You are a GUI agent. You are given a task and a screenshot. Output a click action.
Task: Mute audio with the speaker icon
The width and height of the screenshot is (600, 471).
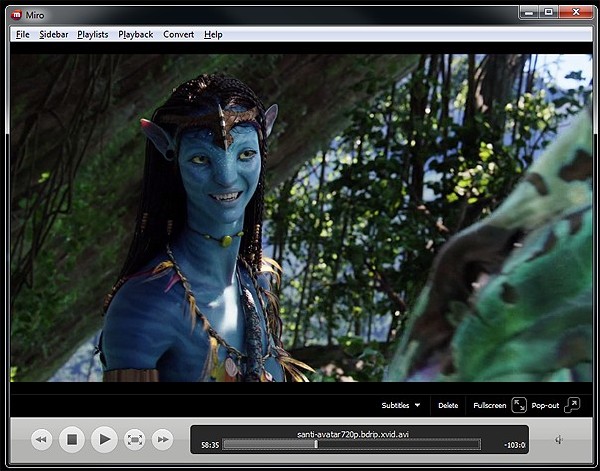point(558,439)
